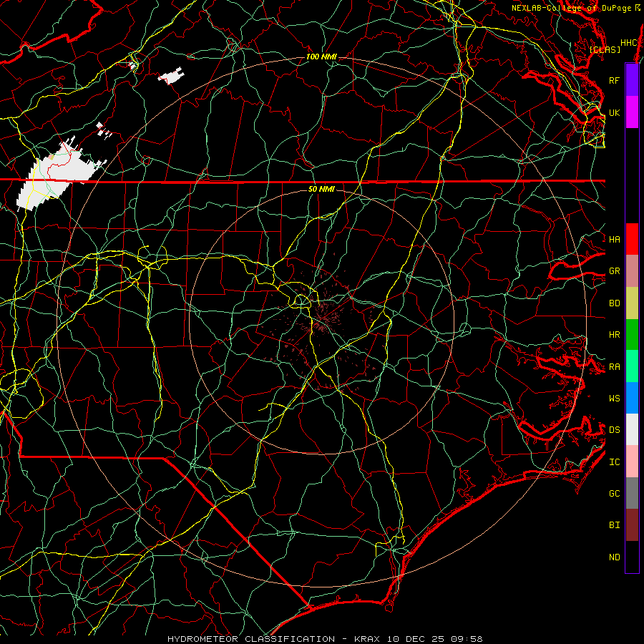Click the 50 NMI range ring label
This screenshot has height=644, width=644.
point(321,189)
